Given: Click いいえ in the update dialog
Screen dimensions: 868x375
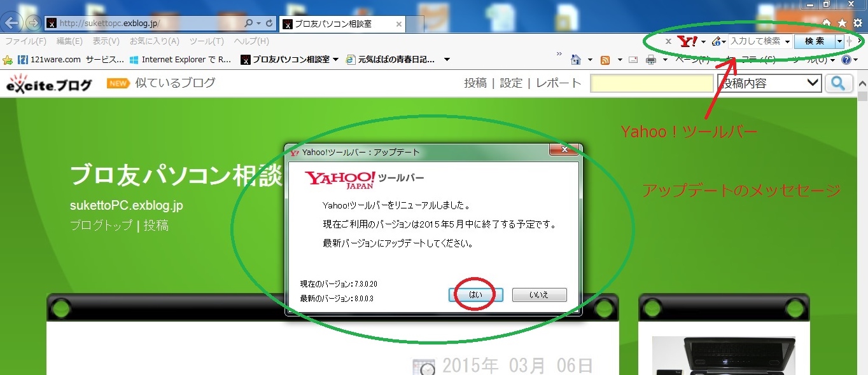Looking at the screenshot, I should coord(539,295).
